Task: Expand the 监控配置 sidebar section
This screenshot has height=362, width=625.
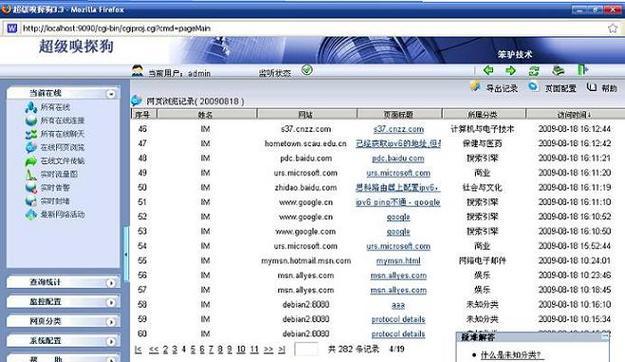Action: [x=111, y=303]
